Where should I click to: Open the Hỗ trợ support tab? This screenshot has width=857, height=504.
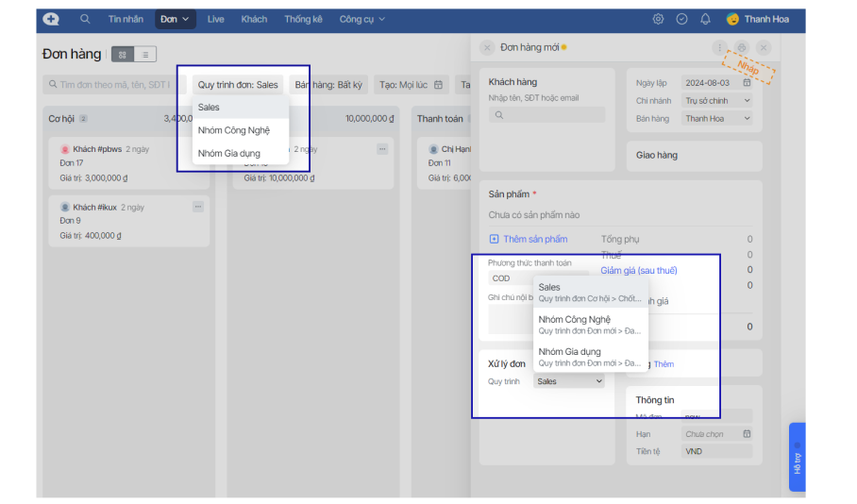pos(797,457)
